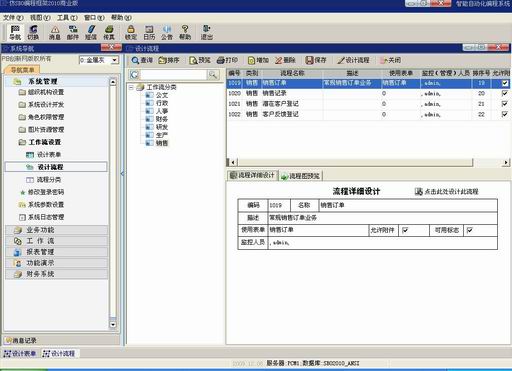The height and width of the screenshot is (371, 512).
Task: Toggle the 允许附件 checkbox in detail form
Action: (405, 230)
